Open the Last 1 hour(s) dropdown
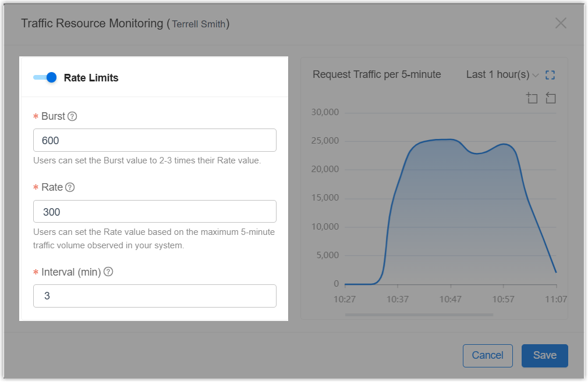The image size is (588, 382). point(498,74)
